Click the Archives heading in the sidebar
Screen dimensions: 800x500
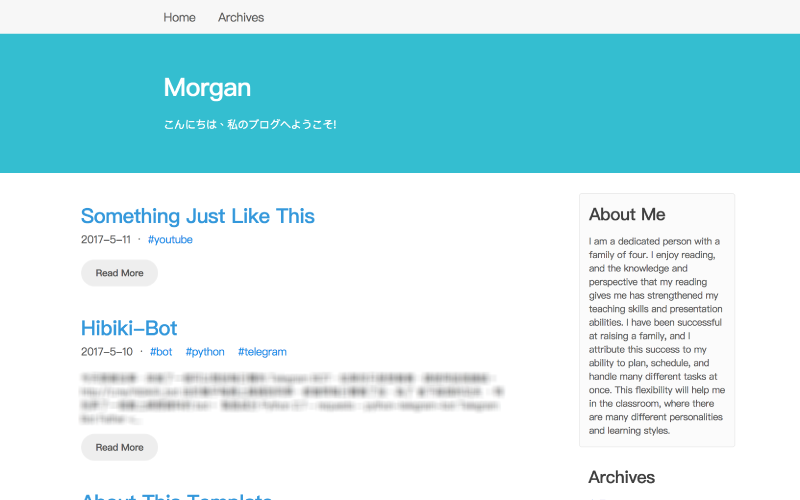click(x=621, y=477)
